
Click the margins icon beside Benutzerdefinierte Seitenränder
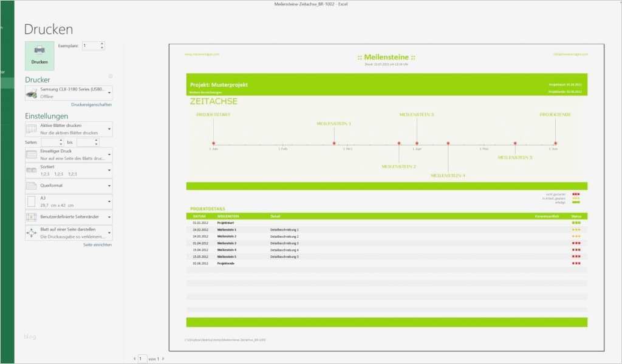[x=32, y=215]
